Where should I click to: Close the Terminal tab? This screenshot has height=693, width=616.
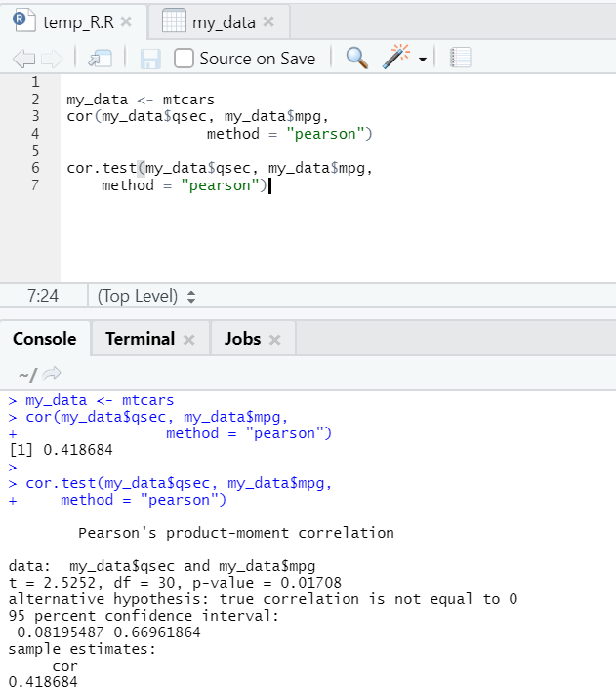pos(188,340)
